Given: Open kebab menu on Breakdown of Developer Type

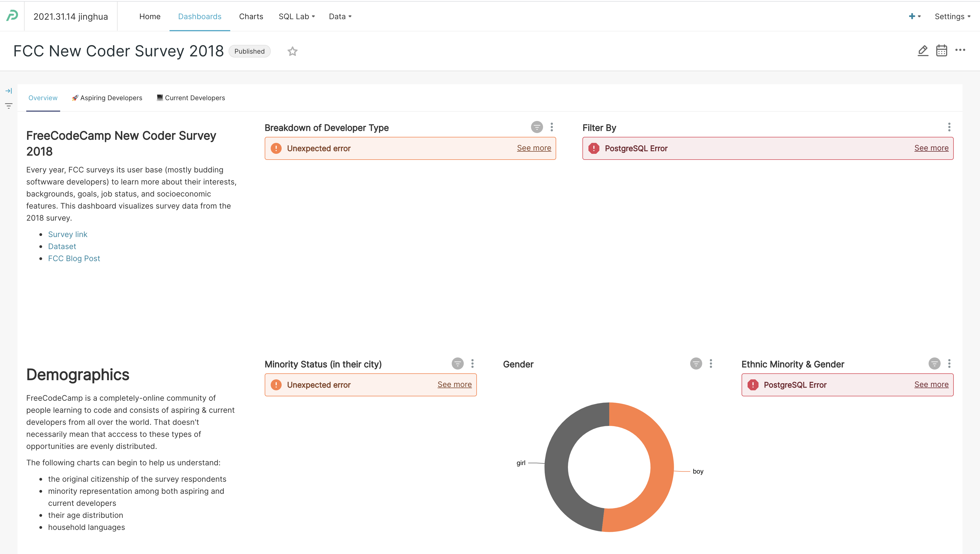Looking at the screenshot, I should pyautogui.click(x=552, y=127).
